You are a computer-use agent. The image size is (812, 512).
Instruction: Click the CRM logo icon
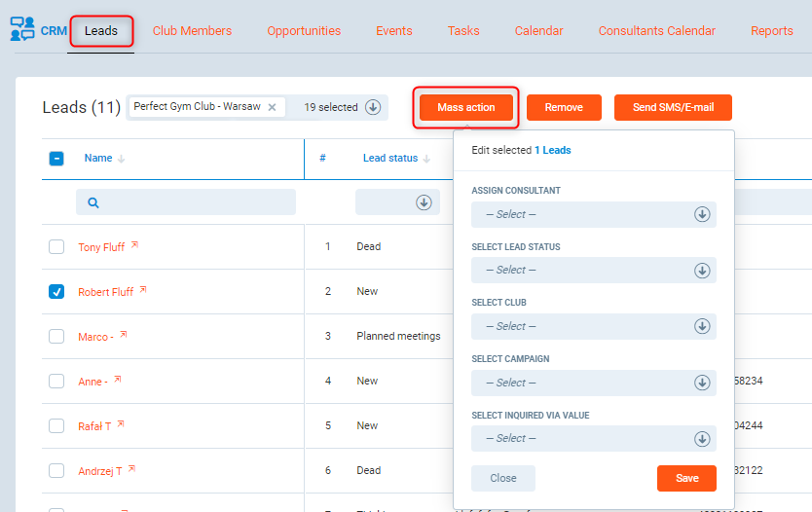[22, 30]
